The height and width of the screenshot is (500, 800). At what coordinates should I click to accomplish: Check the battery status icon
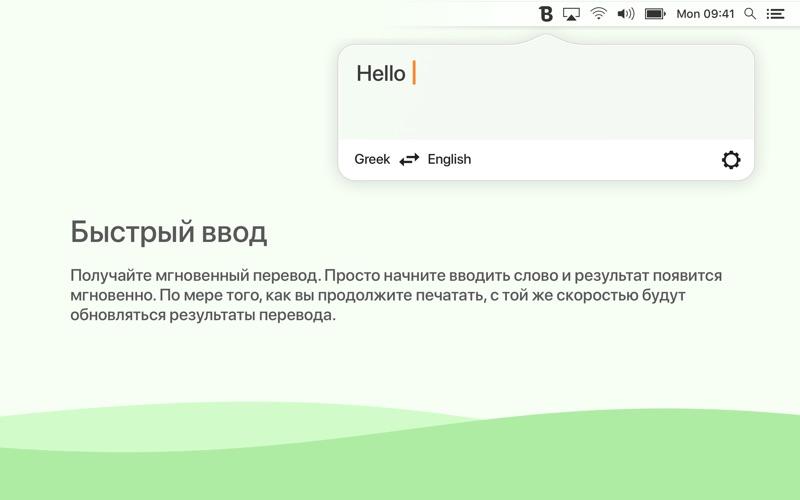[655, 14]
